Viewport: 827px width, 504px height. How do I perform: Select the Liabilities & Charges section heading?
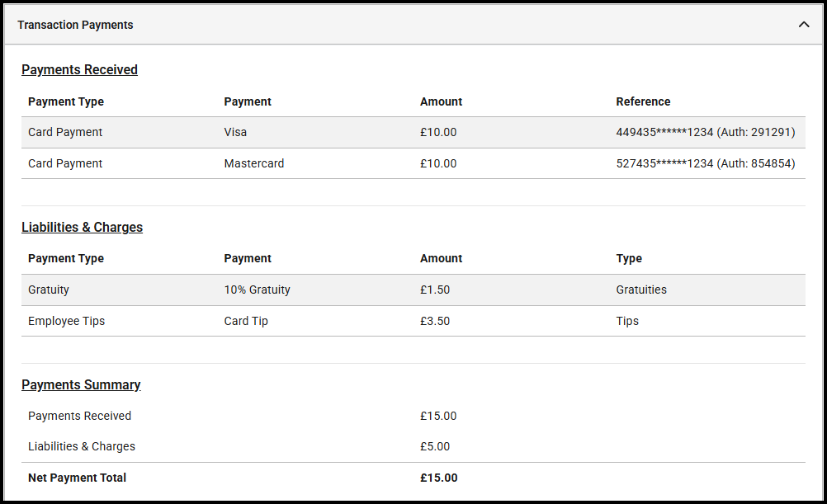(x=83, y=227)
